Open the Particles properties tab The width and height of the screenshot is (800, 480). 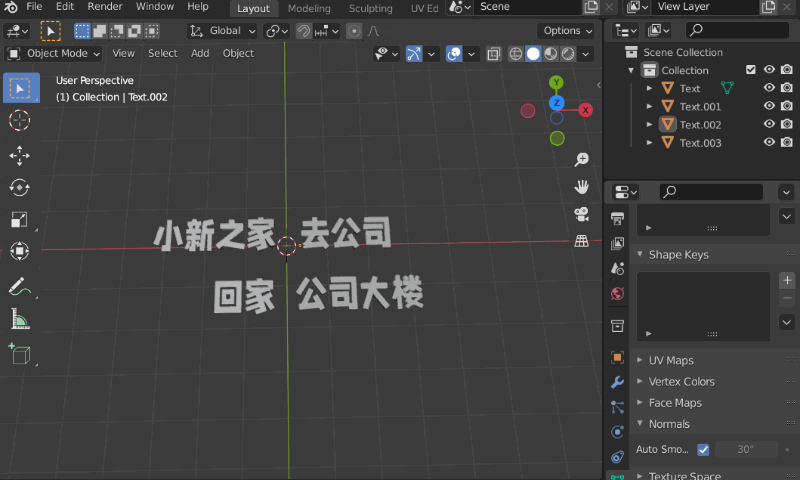pyautogui.click(x=617, y=407)
